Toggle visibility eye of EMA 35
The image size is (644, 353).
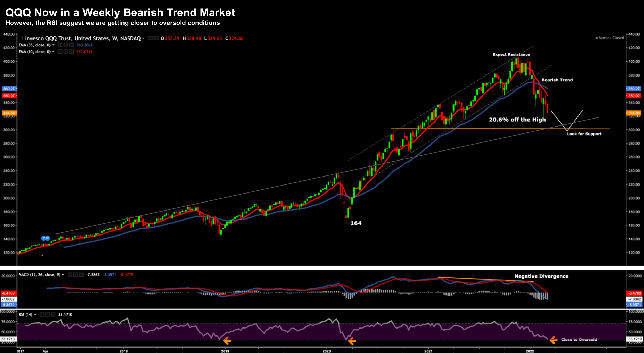click(x=60, y=45)
